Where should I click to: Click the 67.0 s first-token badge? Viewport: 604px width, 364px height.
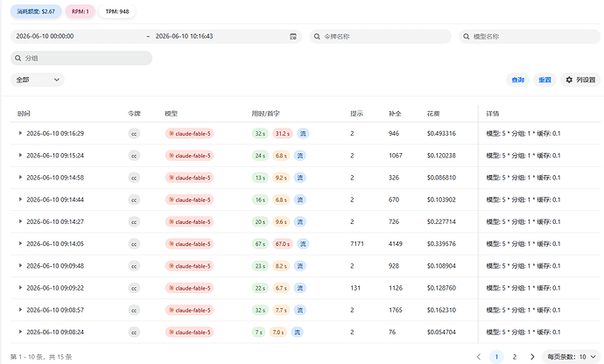(x=283, y=244)
